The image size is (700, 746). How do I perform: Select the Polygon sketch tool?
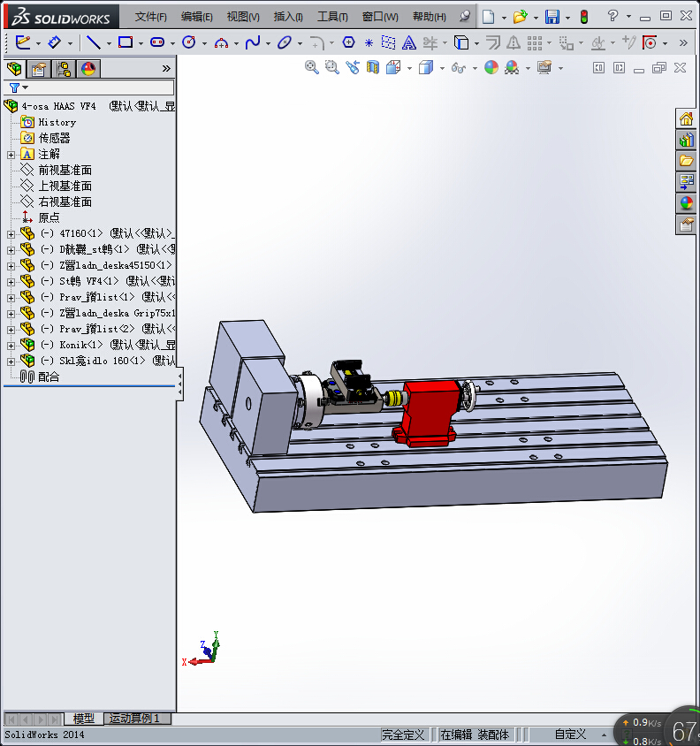click(x=348, y=42)
